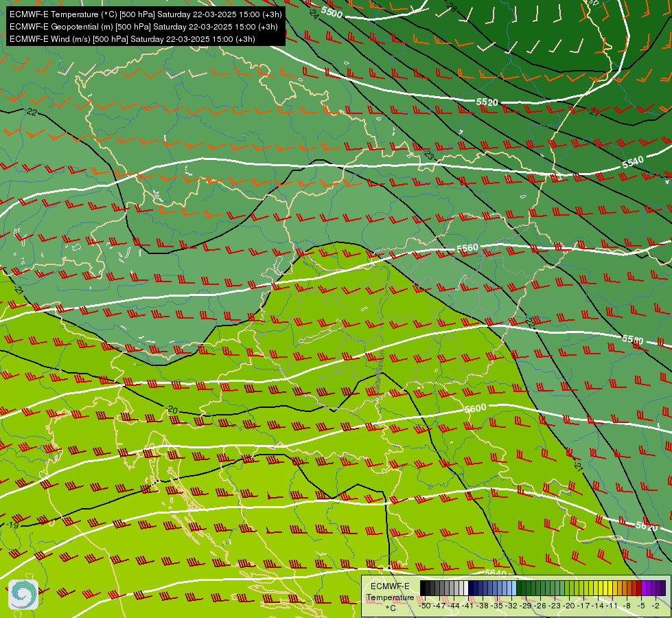The height and width of the screenshot is (618, 672).
Task: Select the ECMWF-E Geopotential title line
Action: coord(143,27)
